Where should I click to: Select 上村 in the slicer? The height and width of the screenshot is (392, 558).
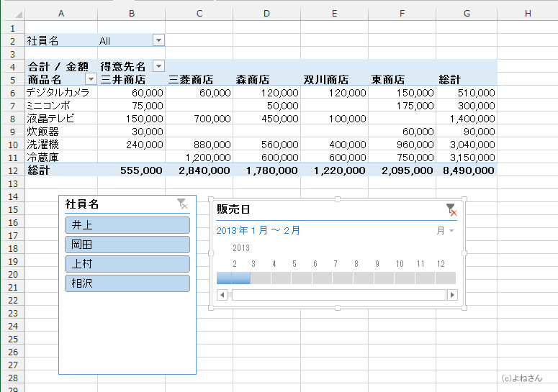pos(127,264)
